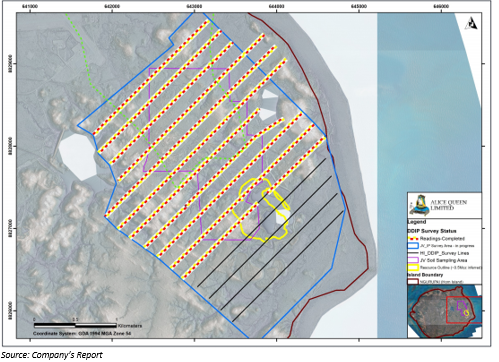
Task: Select the purple JV Soil Sampling Area symbol
Action: tap(413, 260)
